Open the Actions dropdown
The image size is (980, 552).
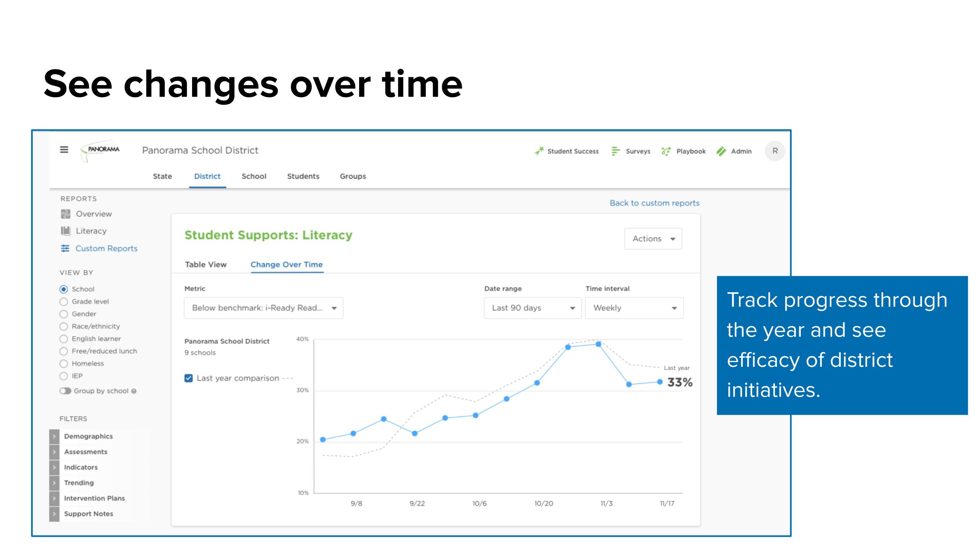pyautogui.click(x=653, y=239)
